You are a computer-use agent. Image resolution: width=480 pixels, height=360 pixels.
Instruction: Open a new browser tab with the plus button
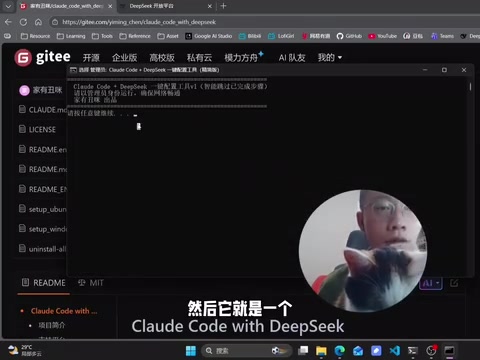pyautogui.click(x=223, y=6)
